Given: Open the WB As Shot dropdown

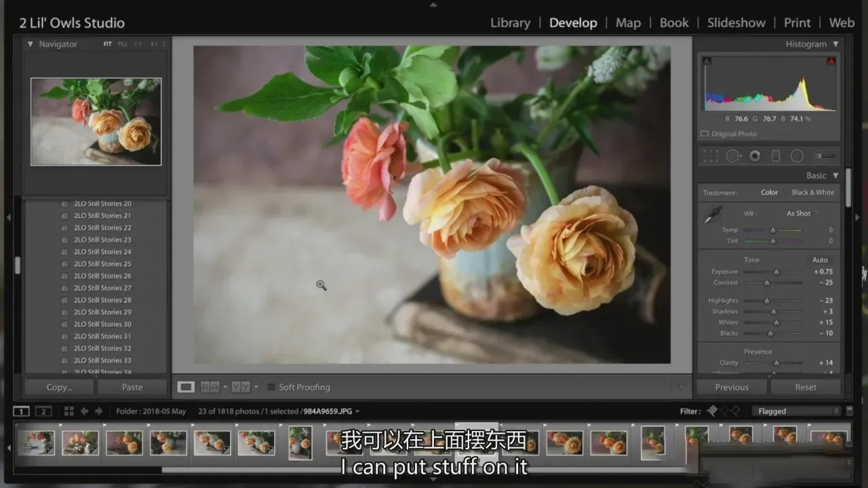Looking at the screenshot, I should pyautogui.click(x=802, y=213).
